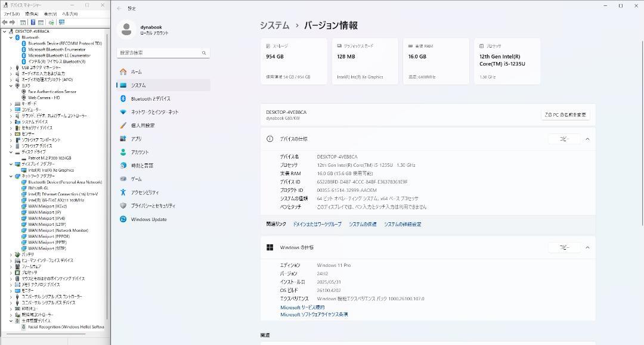Open the プロセッサ i5-1235U card
The width and height of the screenshot is (644, 345).
tap(507, 61)
